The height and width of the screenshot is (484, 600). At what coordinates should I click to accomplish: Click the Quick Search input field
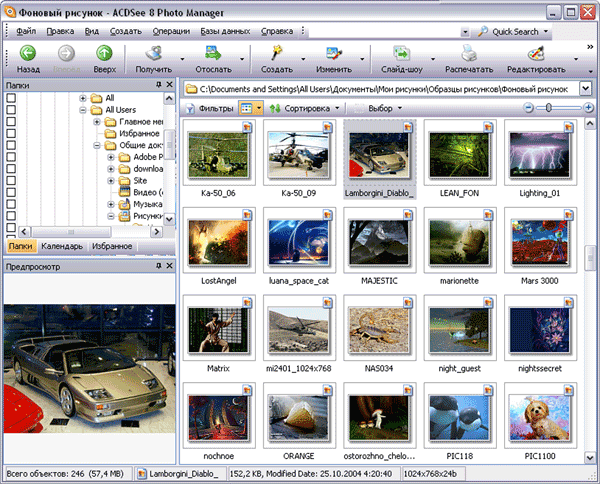tap(384, 32)
